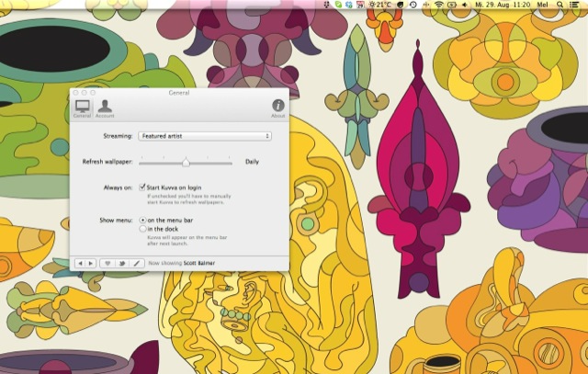Switch to the Account tab
Screen dimensions: 588x374
pos(105,108)
